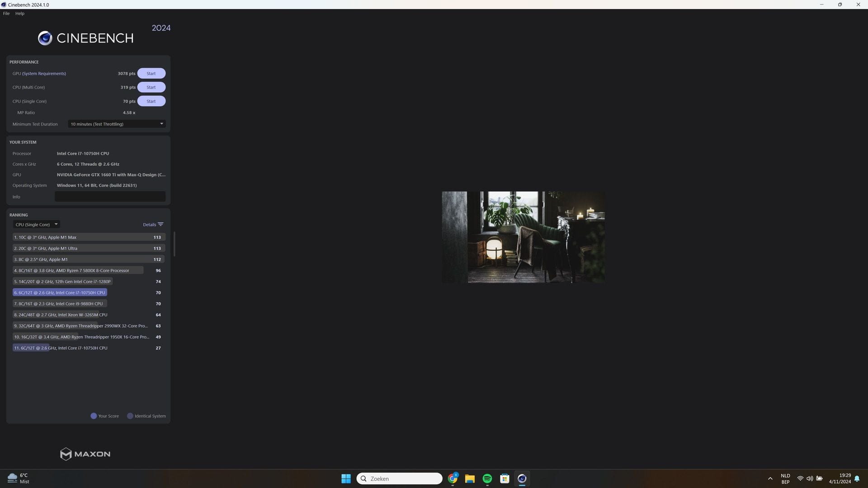Start the GPU benchmark test
Viewport: 868px width, 488px height.
coord(151,73)
